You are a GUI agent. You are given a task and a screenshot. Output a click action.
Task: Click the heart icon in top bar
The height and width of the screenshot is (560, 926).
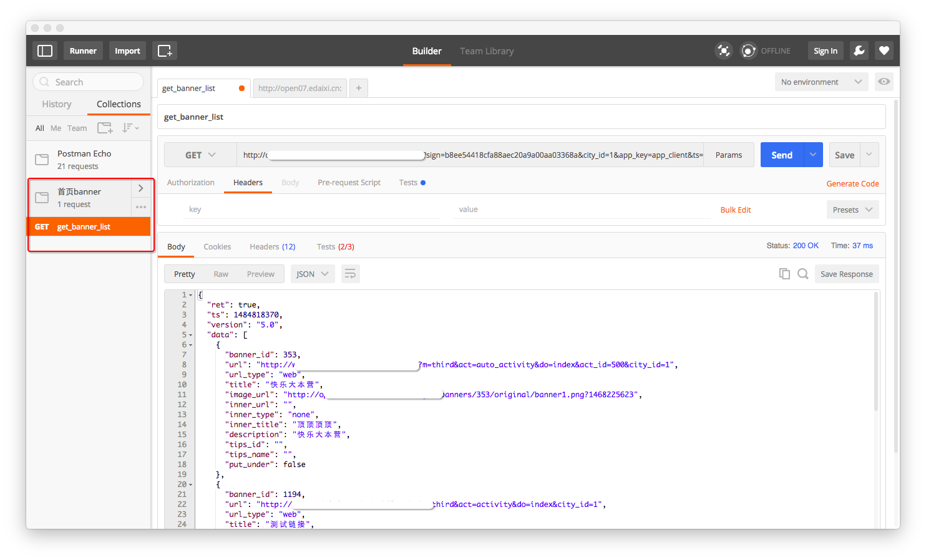pos(884,51)
